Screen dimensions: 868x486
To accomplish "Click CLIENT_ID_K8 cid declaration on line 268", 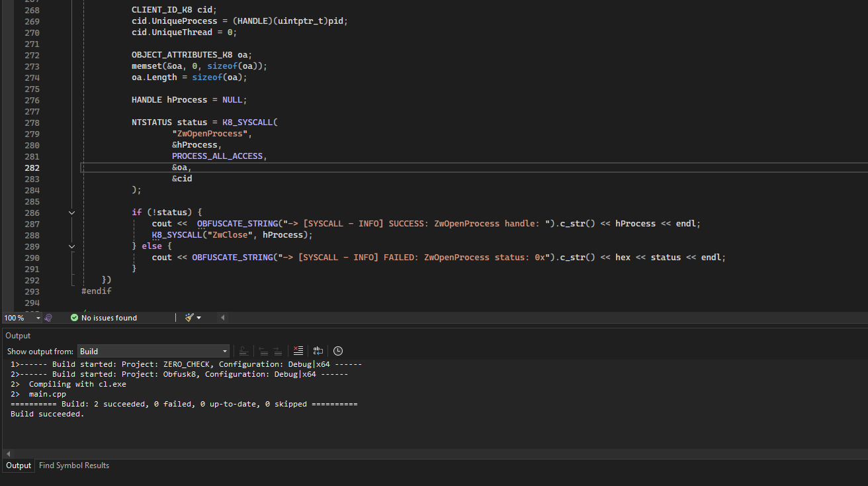I will click(174, 10).
